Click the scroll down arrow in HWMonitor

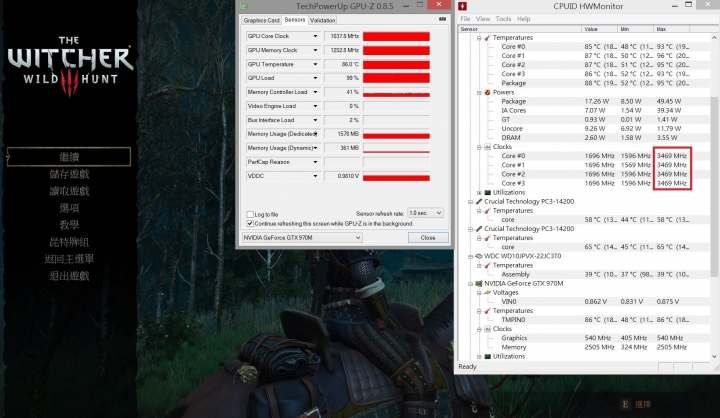[714, 356]
